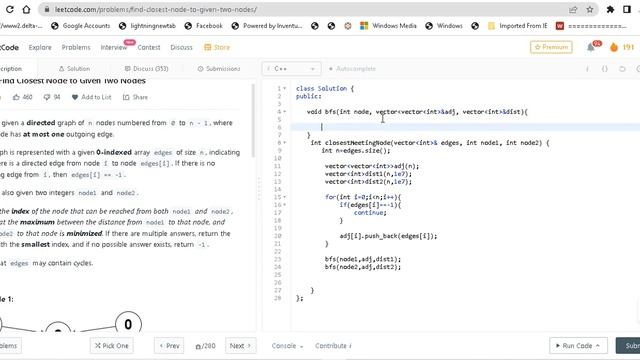This screenshot has width=640, height=360.
Task: Share this page via the address bar icon
Action: [573, 9]
